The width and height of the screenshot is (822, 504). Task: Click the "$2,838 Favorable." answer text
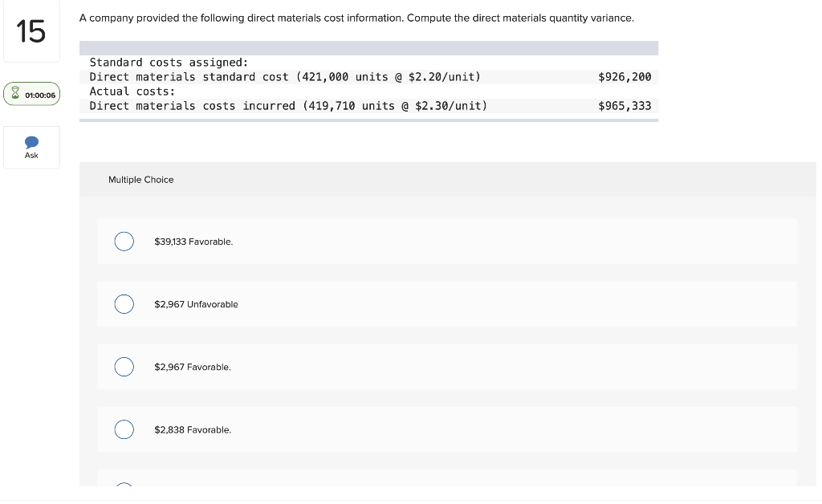(193, 430)
